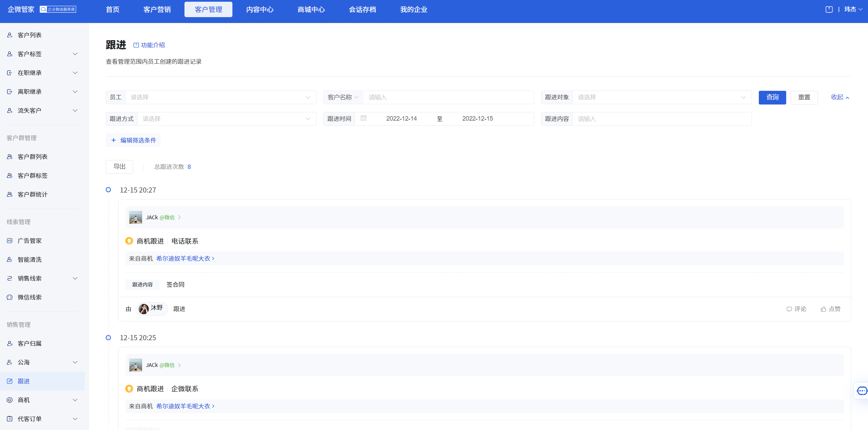Expand the 公海 sidebar submenu
This screenshot has width=868, height=430.
75,362
